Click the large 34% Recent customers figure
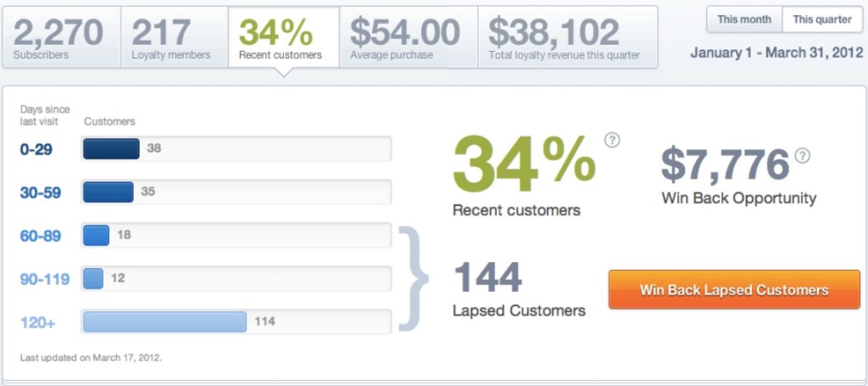This screenshot has width=868, height=386. coord(524,163)
